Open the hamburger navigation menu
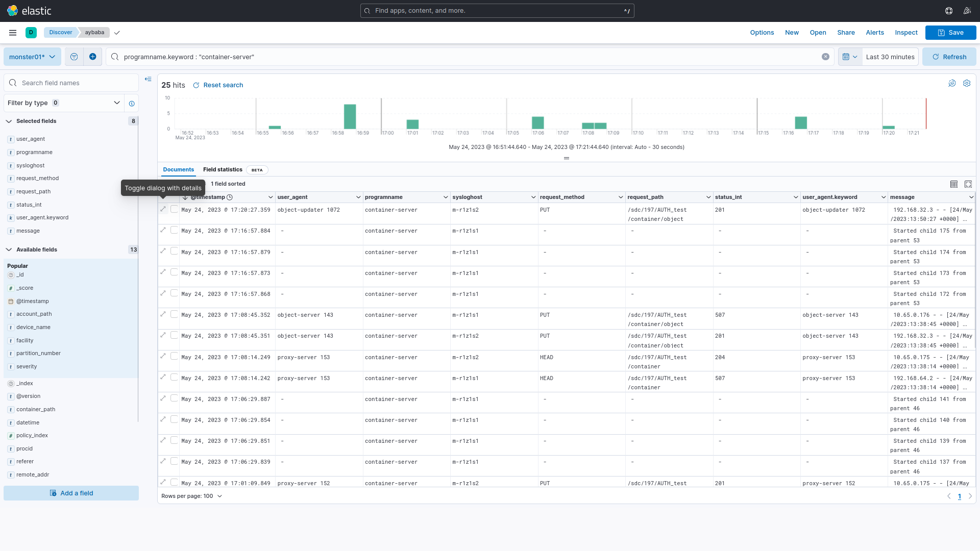 point(13,33)
